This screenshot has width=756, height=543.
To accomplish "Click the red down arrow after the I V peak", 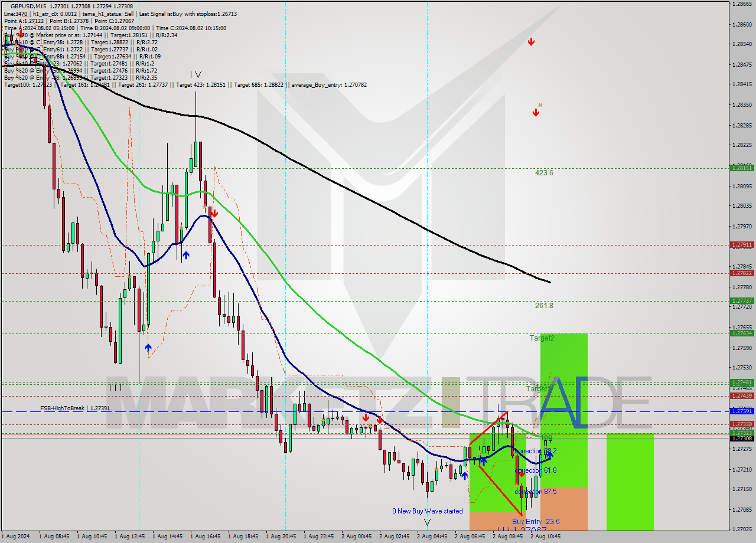I will pos(214,213).
